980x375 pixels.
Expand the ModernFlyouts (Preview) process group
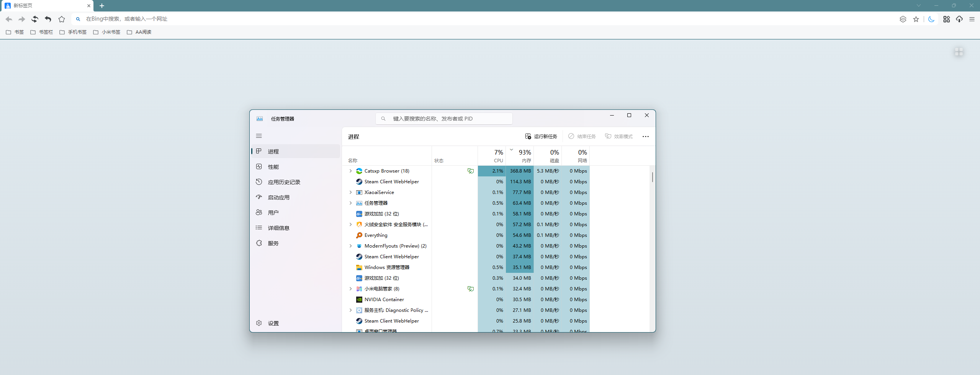[350, 246]
